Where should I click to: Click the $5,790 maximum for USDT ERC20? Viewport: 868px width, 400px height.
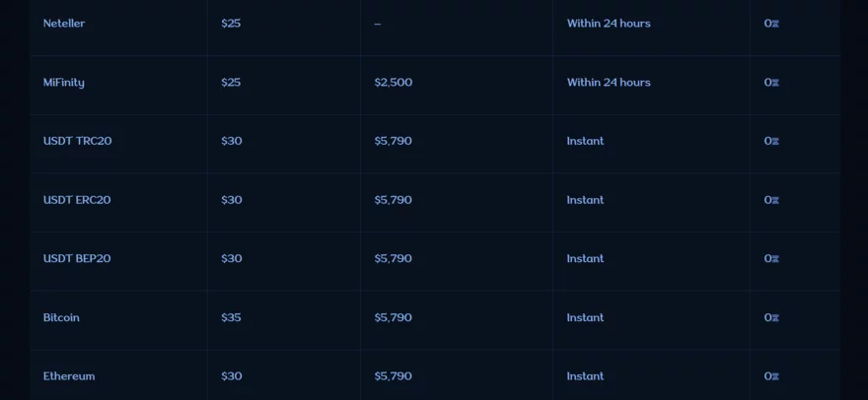click(x=394, y=200)
